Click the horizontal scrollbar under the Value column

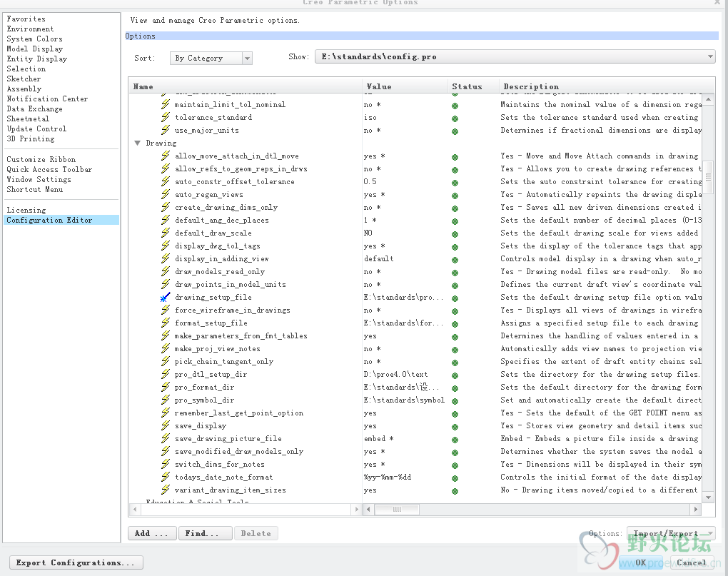tap(397, 510)
